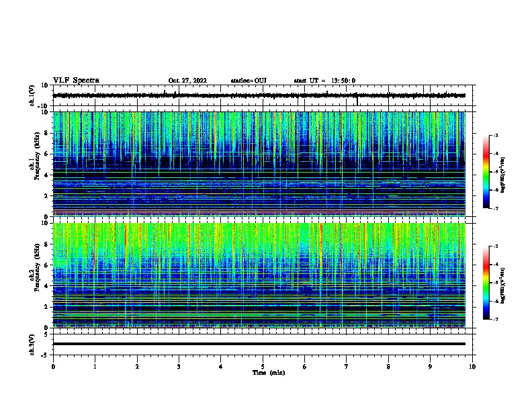The image size is (532, 411).
Task: Click the "2" tick on ch.2 frequency axis
Action: pos(46,307)
